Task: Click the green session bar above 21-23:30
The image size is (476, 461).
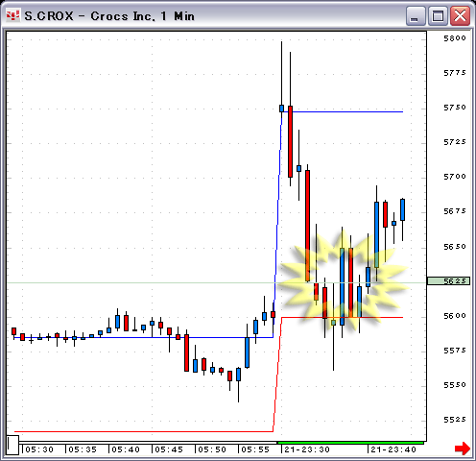Action: coord(351,443)
